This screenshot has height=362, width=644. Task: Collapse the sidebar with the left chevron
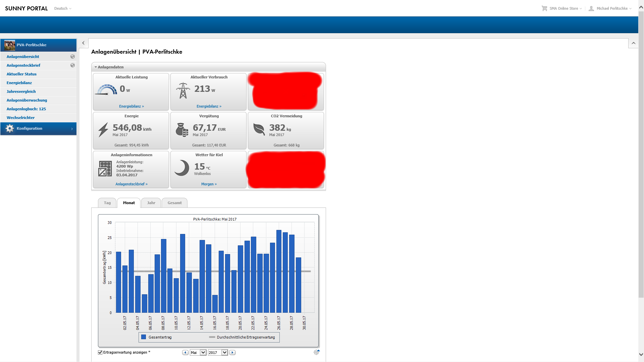click(x=83, y=43)
